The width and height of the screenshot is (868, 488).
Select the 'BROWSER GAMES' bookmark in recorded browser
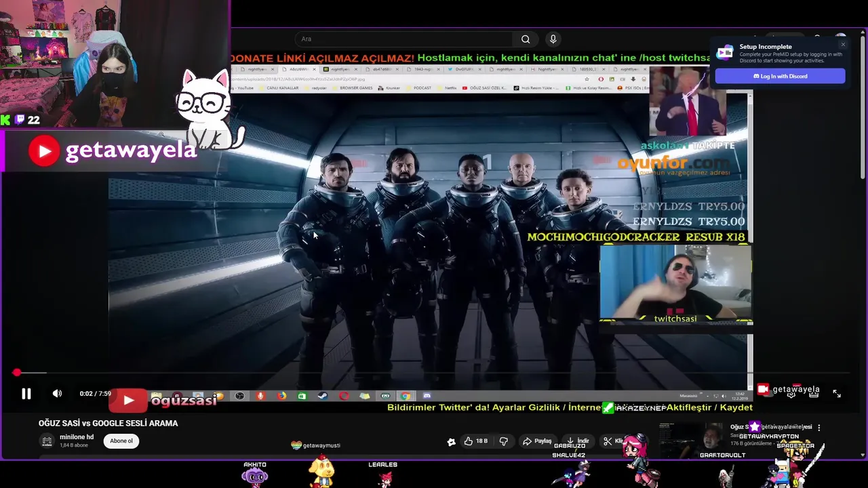[353, 88]
